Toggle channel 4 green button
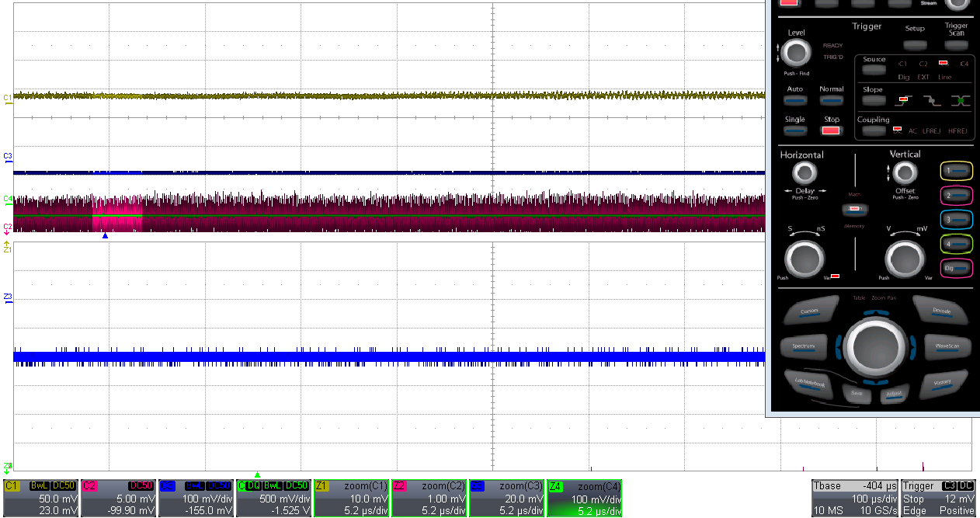 957,244
